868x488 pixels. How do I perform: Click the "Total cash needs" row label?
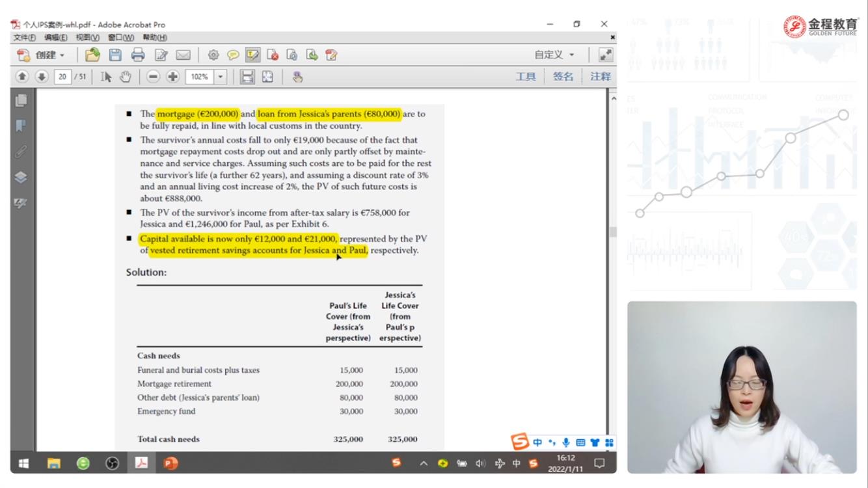coord(169,439)
